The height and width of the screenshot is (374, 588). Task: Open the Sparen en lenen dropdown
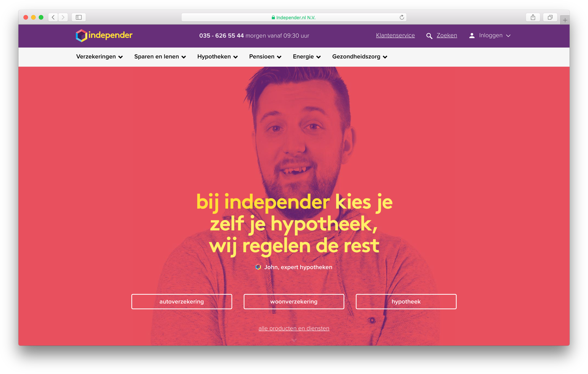160,57
